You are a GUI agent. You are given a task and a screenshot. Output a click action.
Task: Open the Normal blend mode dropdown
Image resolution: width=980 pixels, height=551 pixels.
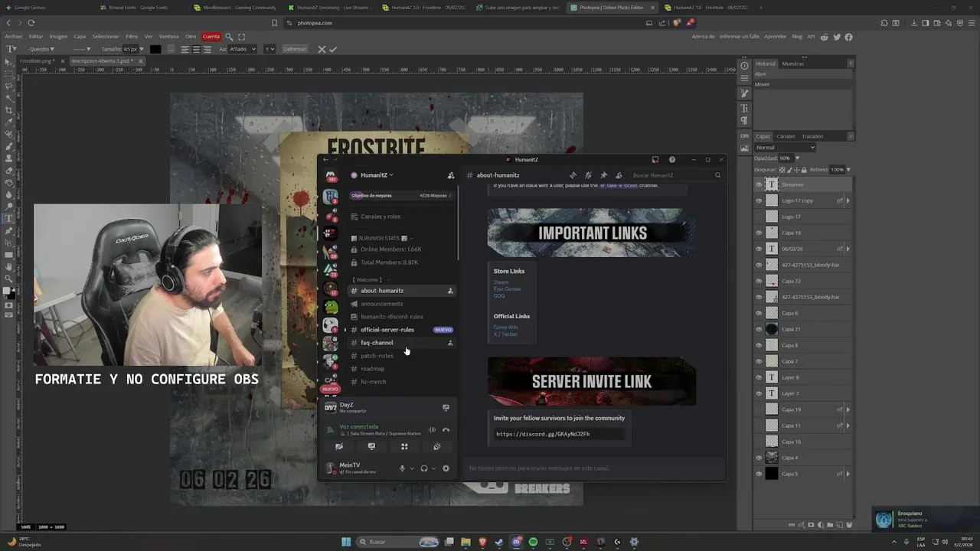click(785, 148)
